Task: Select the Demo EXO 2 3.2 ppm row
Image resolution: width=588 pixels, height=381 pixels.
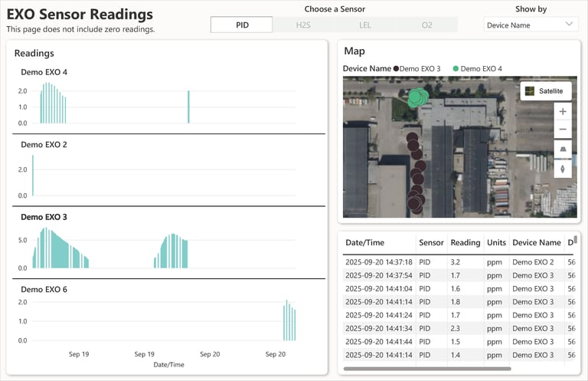Action: pyautogui.click(x=452, y=262)
